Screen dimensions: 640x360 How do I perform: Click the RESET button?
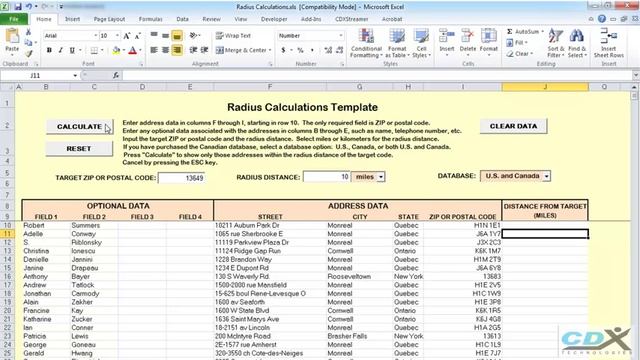click(79, 149)
